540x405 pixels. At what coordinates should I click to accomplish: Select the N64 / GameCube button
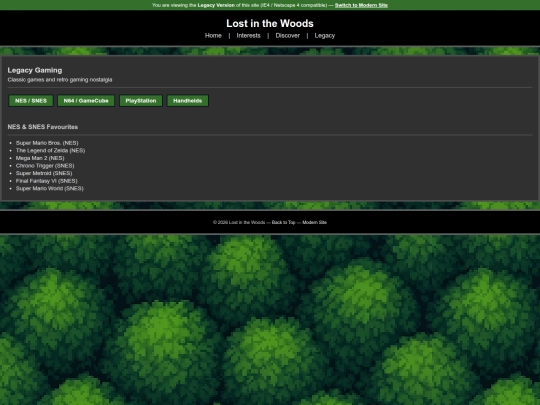coord(86,101)
